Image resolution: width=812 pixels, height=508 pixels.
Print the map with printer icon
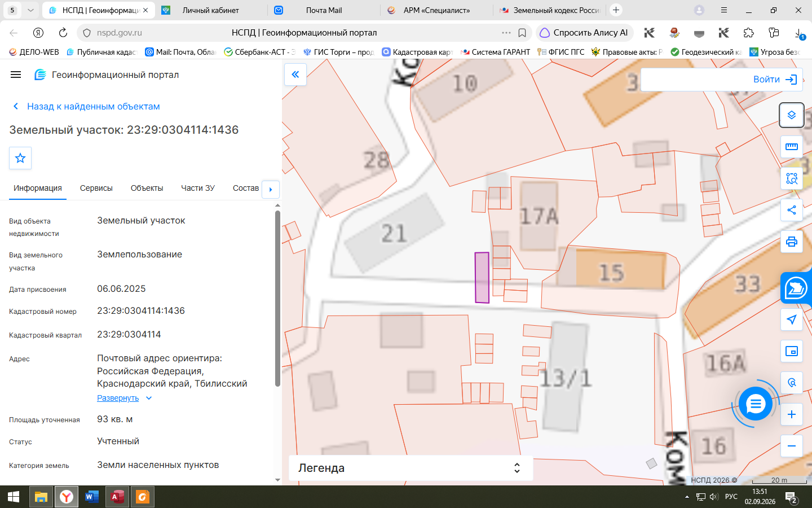click(x=792, y=242)
